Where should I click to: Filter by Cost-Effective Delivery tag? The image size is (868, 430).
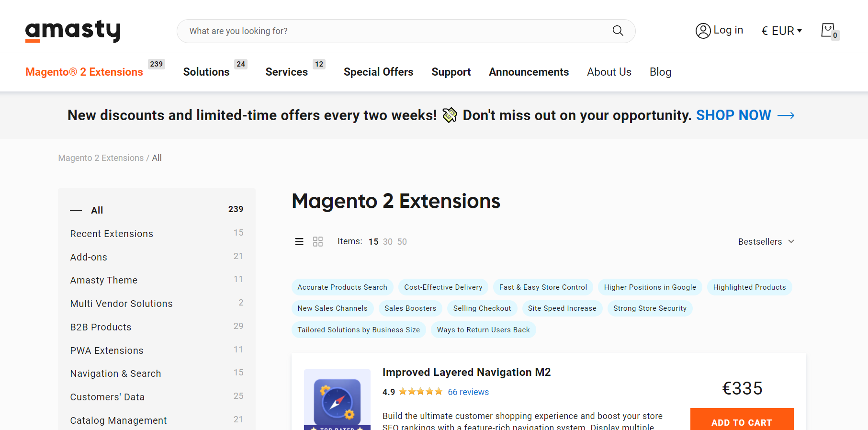[x=443, y=287]
